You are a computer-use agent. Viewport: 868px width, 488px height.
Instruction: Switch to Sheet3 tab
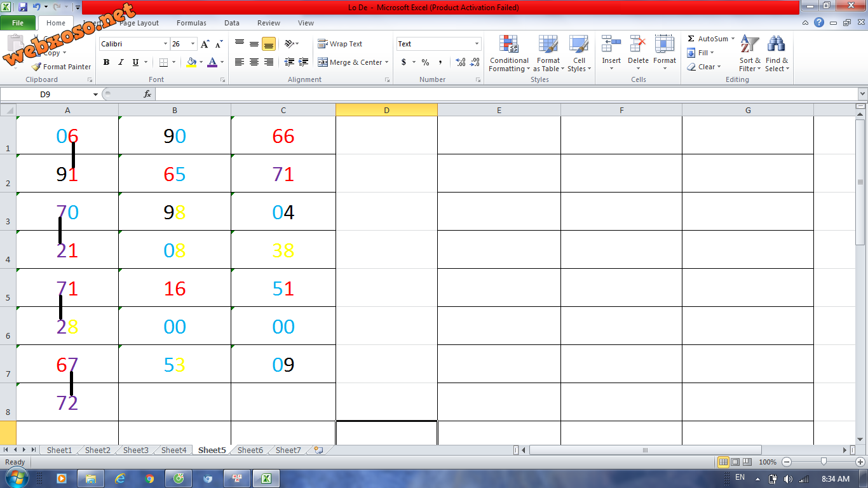(135, 450)
